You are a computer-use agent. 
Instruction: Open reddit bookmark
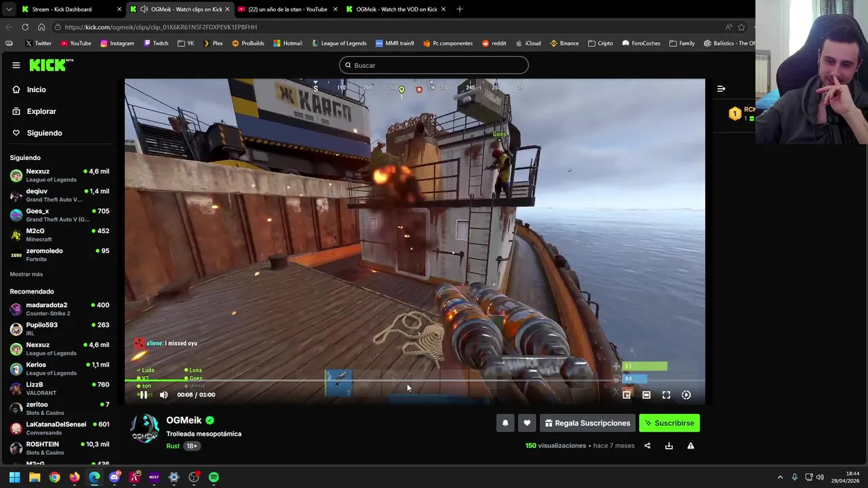494,43
